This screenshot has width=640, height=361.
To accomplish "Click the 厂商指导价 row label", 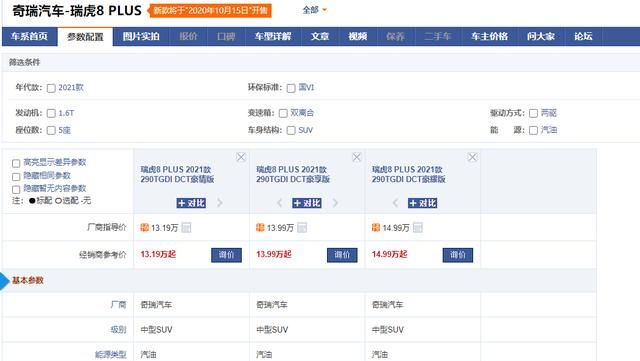I will click(107, 227).
